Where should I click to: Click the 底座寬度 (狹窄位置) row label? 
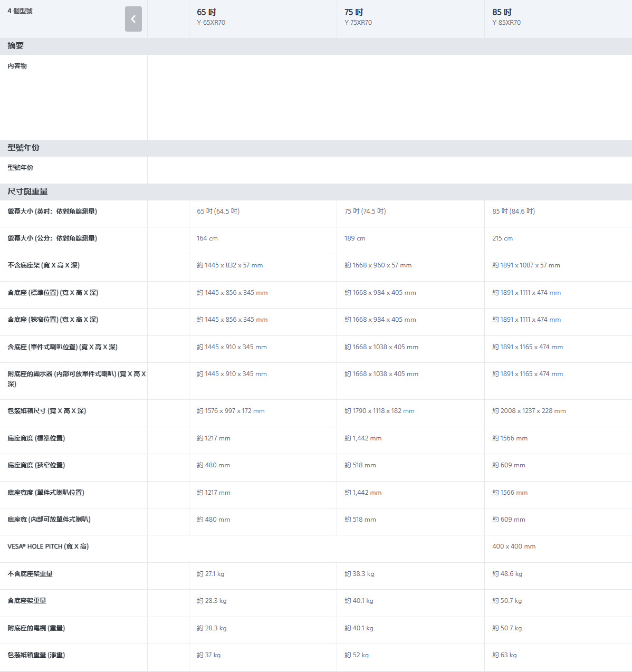36,465
